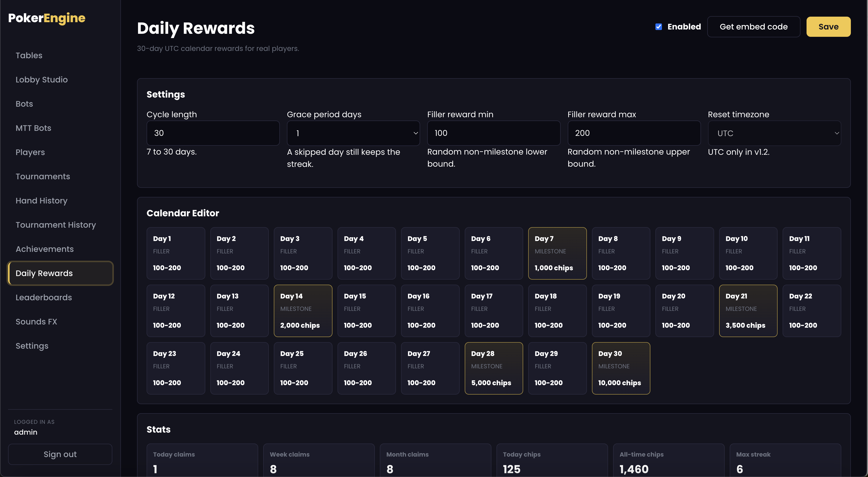This screenshot has width=868, height=477.
Task: Open the Tables page in sidebar
Action: coord(60,55)
